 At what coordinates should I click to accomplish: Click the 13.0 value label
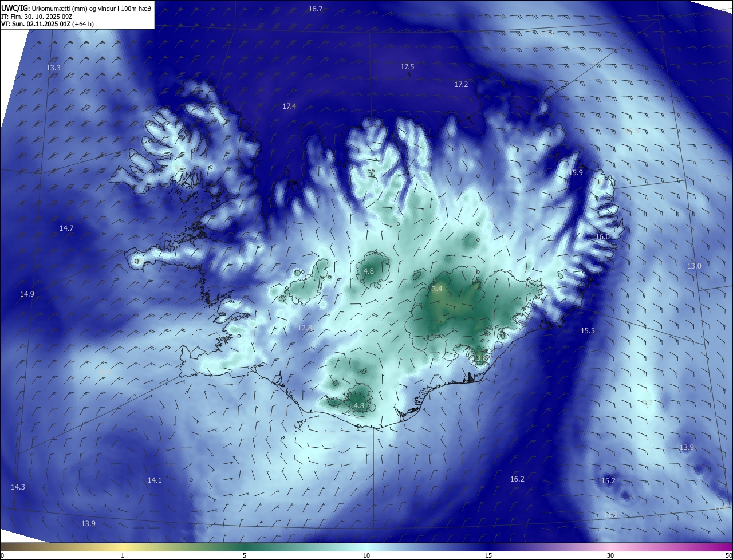click(694, 266)
